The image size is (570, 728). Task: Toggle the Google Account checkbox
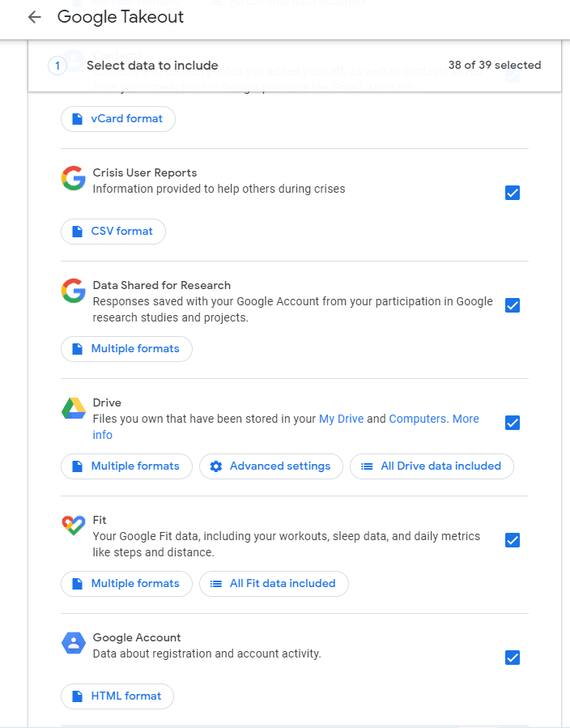[x=512, y=658]
